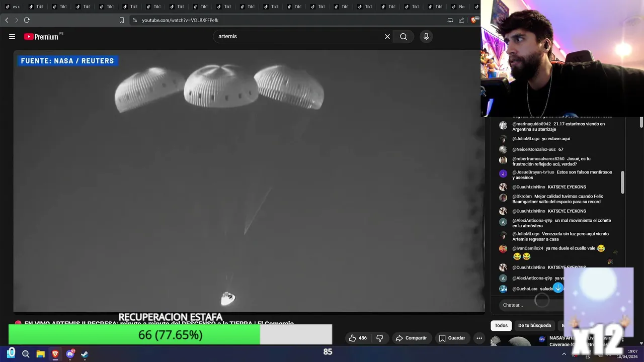644x362 pixels.
Task: Jump to newest chat with blue arrow
Action: [558, 288]
